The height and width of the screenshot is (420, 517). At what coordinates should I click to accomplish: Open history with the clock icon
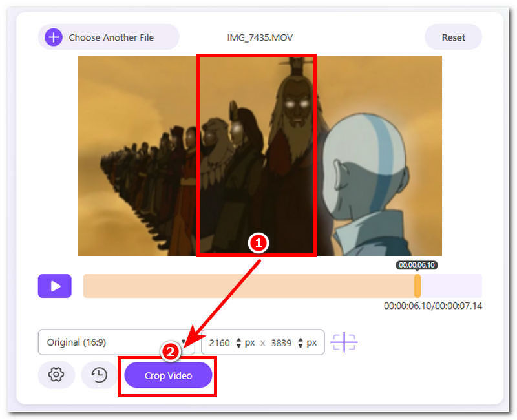pos(99,375)
